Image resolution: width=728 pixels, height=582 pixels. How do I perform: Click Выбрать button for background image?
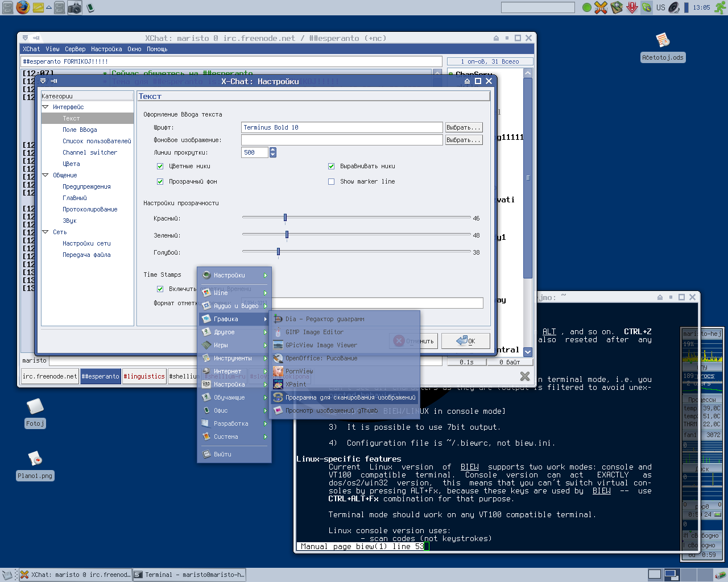[464, 140]
